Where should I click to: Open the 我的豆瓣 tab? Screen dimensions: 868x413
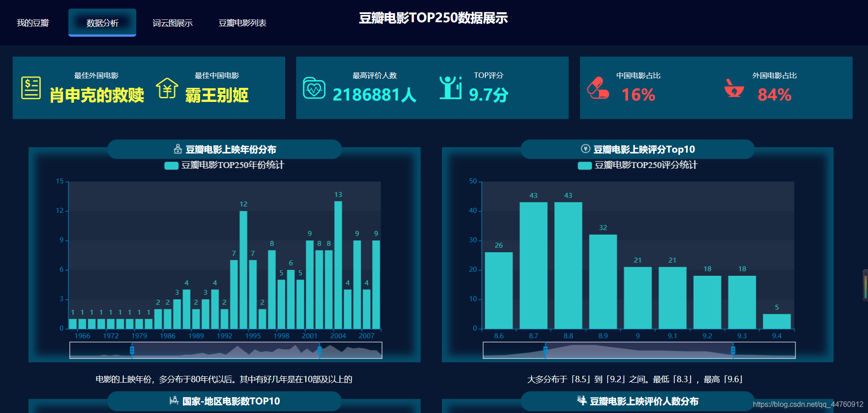(33, 23)
